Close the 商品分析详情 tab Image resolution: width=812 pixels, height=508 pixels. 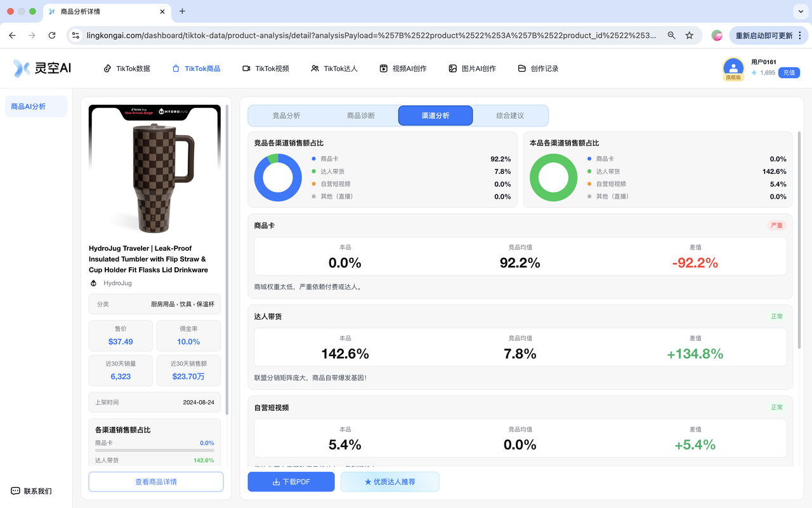pos(162,11)
